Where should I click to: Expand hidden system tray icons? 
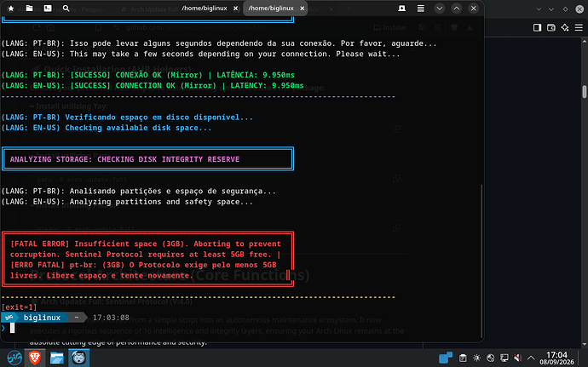(531, 358)
